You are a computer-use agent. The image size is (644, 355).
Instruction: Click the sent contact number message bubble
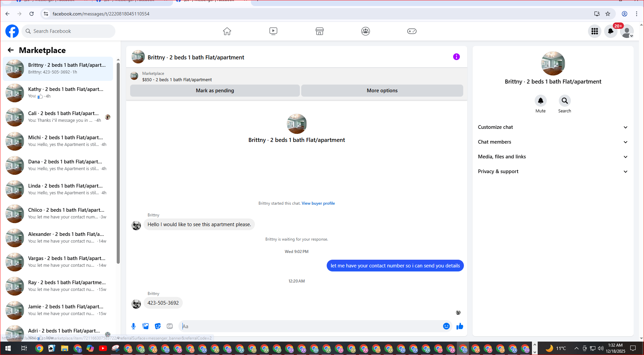(395, 266)
